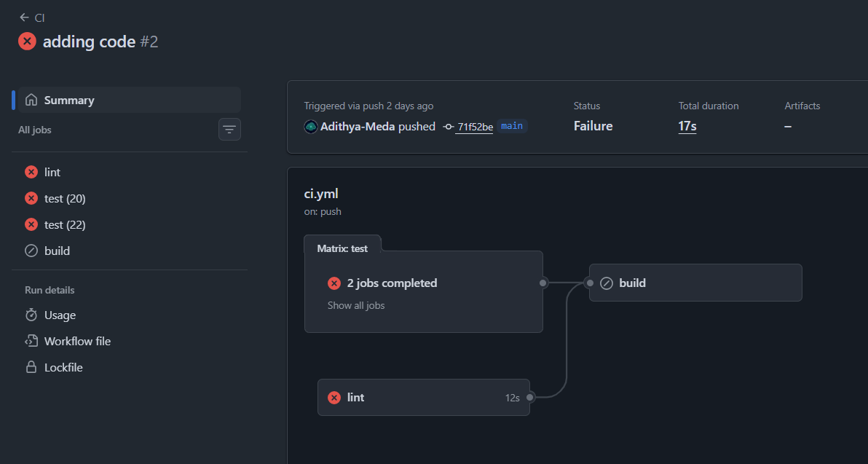Open the build node in workflow graph

click(x=696, y=283)
